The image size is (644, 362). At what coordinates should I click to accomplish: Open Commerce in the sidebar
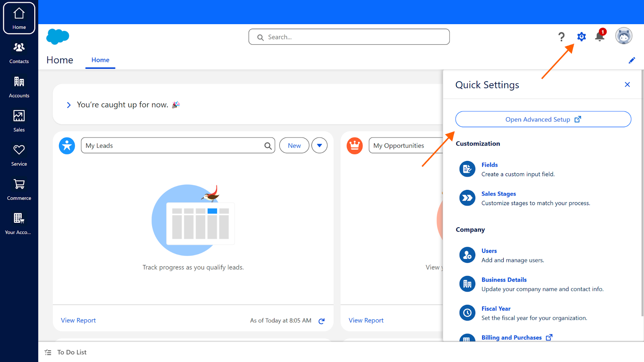pyautogui.click(x=19, y=189)
